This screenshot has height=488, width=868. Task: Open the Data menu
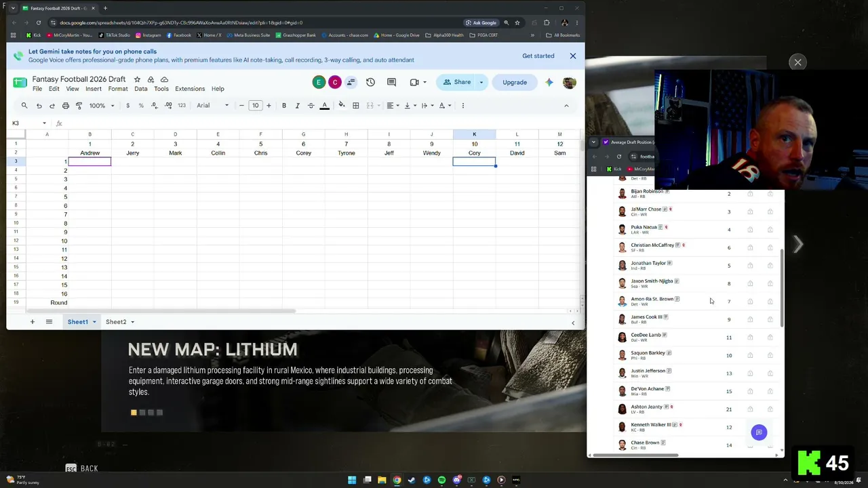(x=140, y=89)
